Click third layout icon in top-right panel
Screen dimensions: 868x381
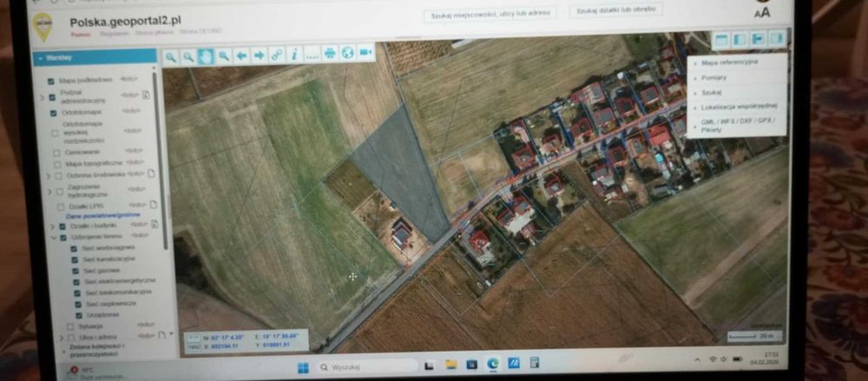tap(758, 39)
